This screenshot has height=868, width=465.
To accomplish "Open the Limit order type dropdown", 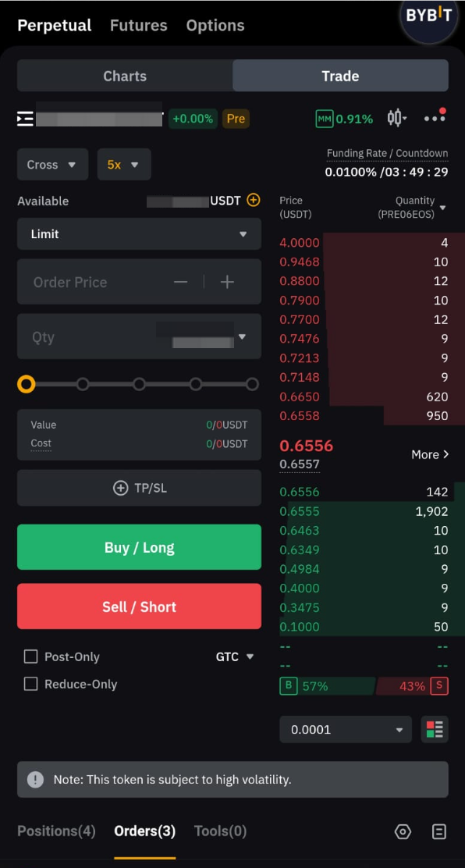I will pos(139,234).
